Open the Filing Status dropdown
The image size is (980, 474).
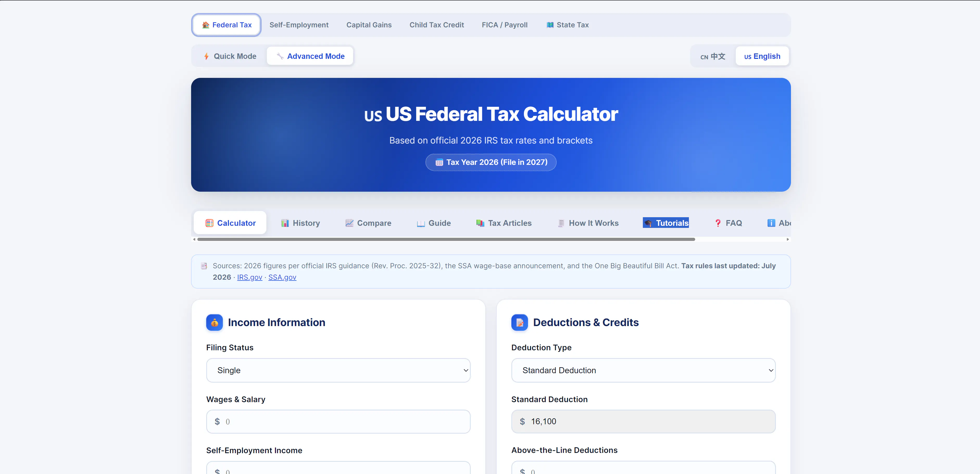coord(338,370)
